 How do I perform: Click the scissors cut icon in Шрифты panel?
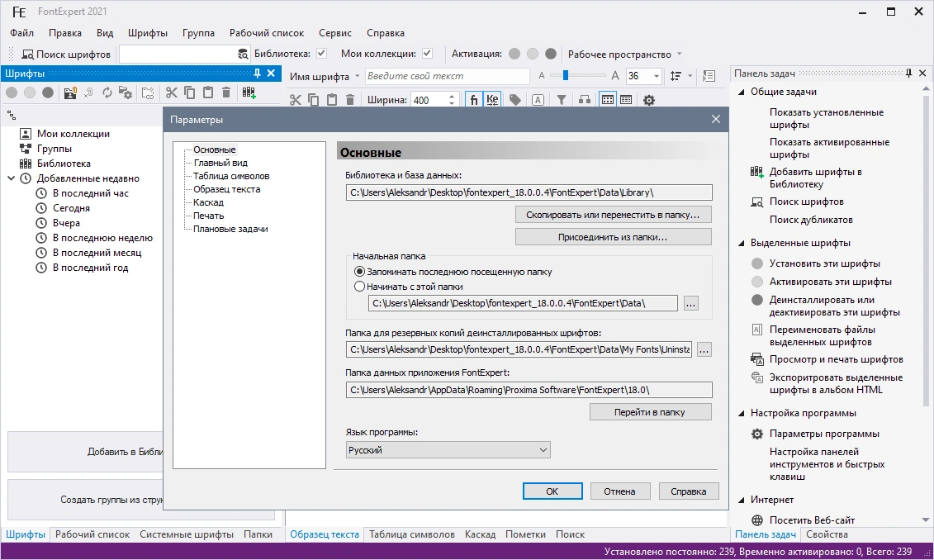coord(172,93)
